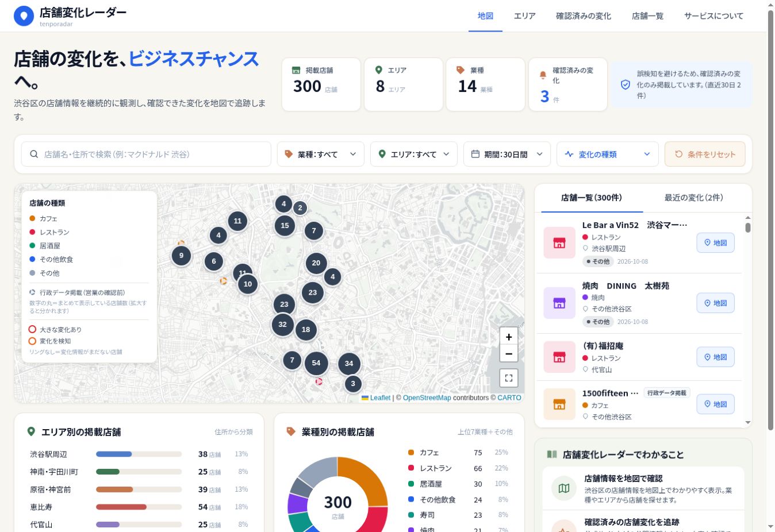Click the map cluster marker showing 54

pyautogui.click(x=316, y=363)
